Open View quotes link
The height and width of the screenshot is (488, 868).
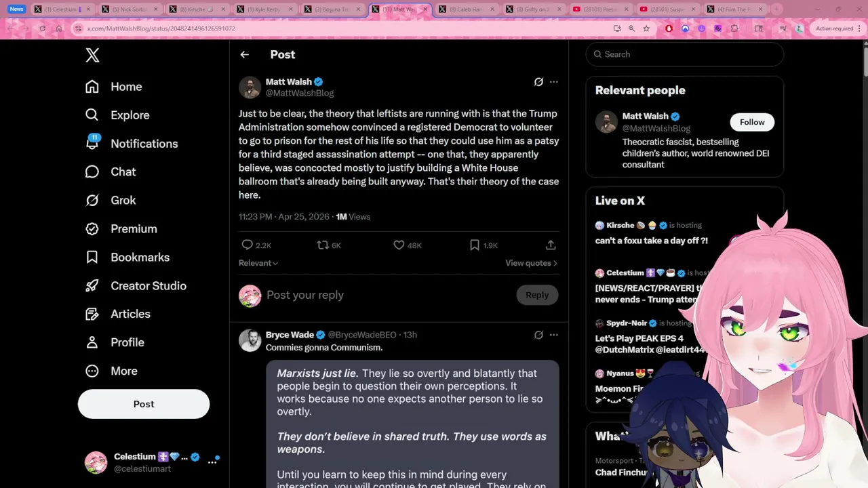pyautogui.click(x=531, y=263)
